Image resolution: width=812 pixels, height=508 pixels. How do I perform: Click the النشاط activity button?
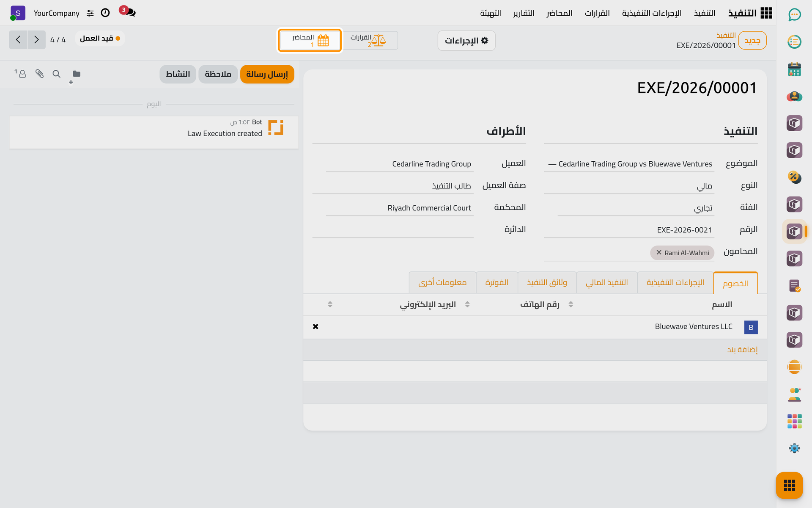(178, 74)
